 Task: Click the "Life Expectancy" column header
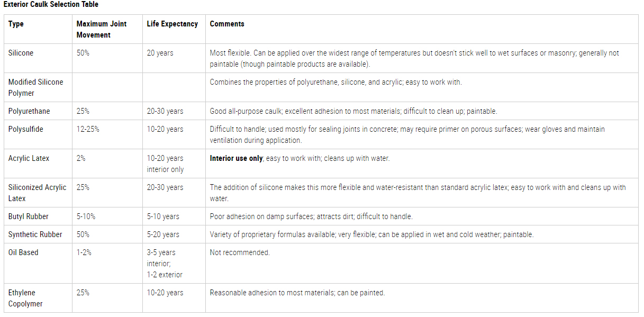click(173, 24)
